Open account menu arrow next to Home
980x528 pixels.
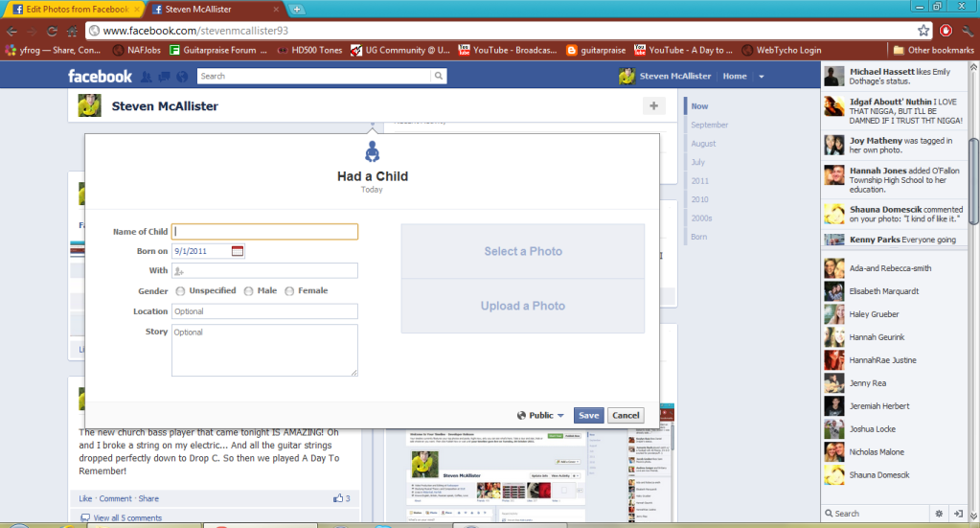click(x=762, y=77)
